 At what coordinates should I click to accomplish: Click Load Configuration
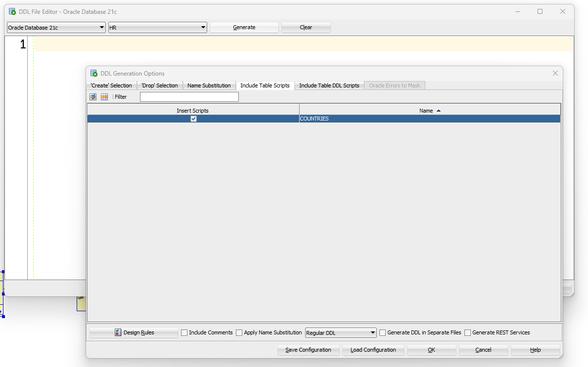(373, 350)
